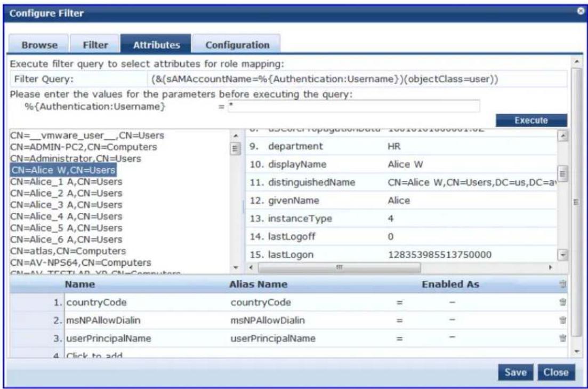Select CN=Alice_4 A,CN=Users entry
The height and width of the screenshot is (389, 588).
pyautogui.click(x=67, y=217)
